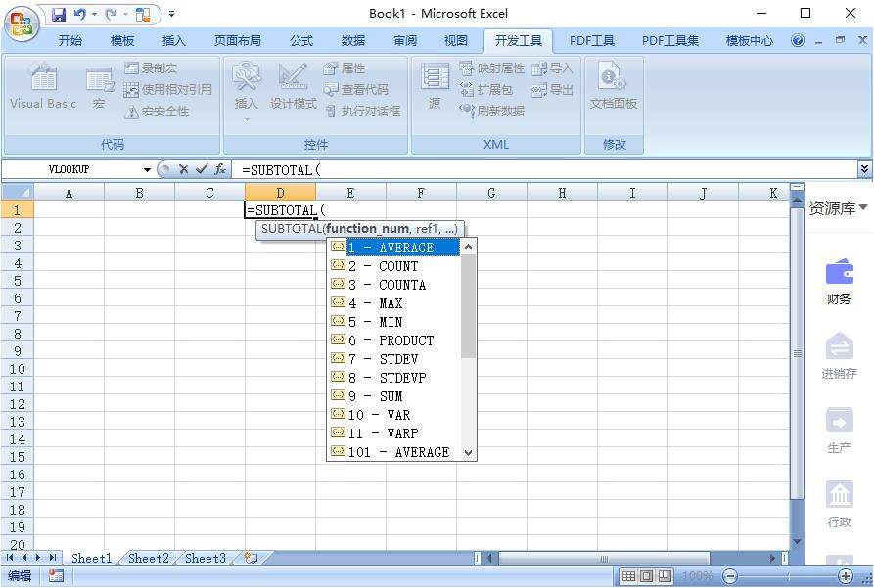Open the 插入 controls dropdown
The height and width of the screenshot is (588, 874).
247,90
